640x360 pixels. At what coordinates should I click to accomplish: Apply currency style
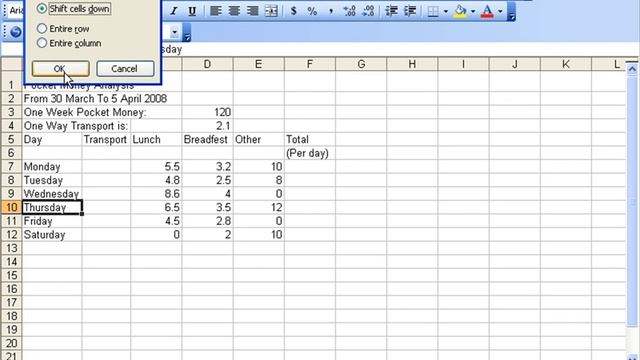[293, 11]
